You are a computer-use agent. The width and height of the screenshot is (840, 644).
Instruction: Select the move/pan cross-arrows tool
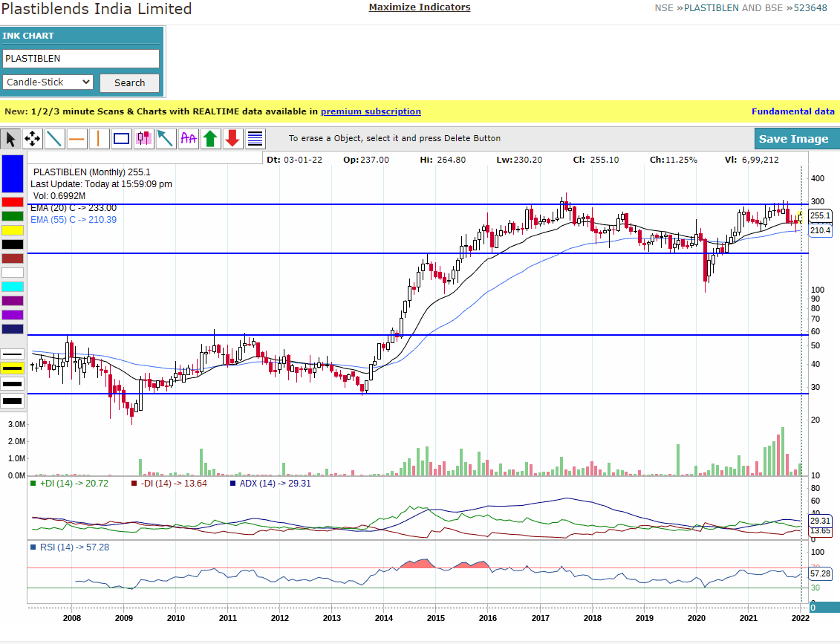32,139
